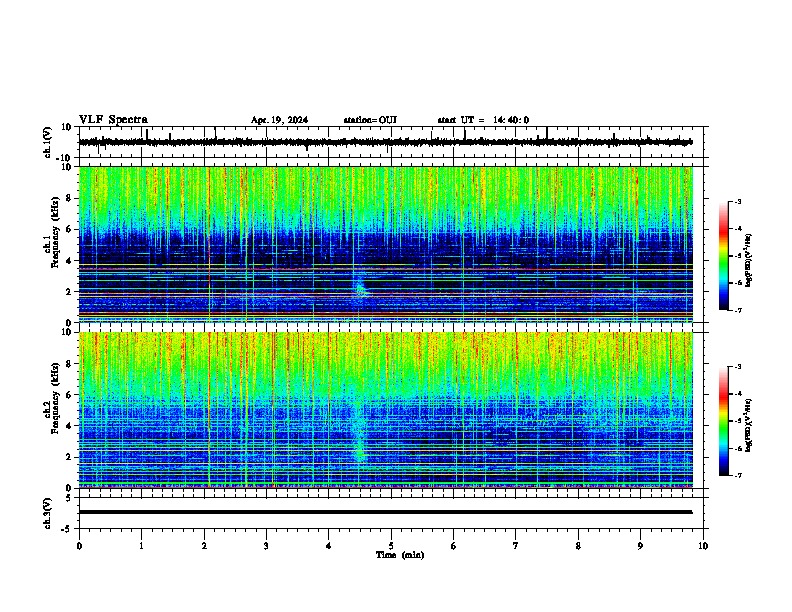792x612 pixels.
Task: Click the flat ch.3 voltage trace line
Action: tap(385, 512)
